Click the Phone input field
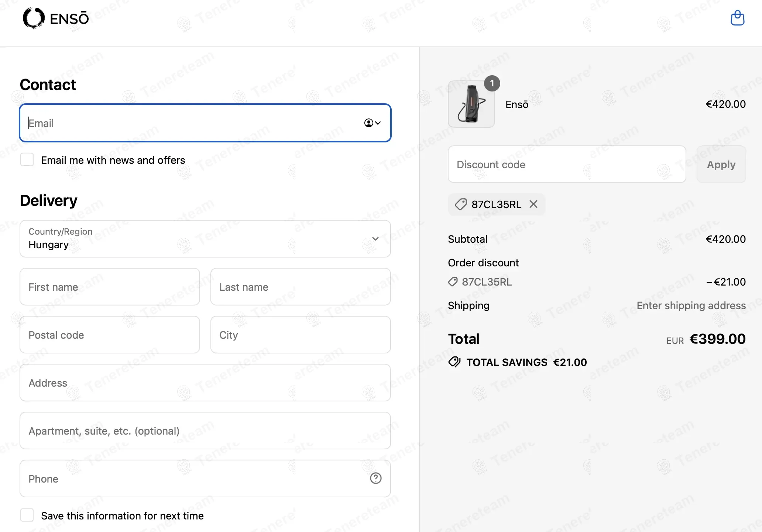This screenshot has height=532, width=762. click(205, 479)
